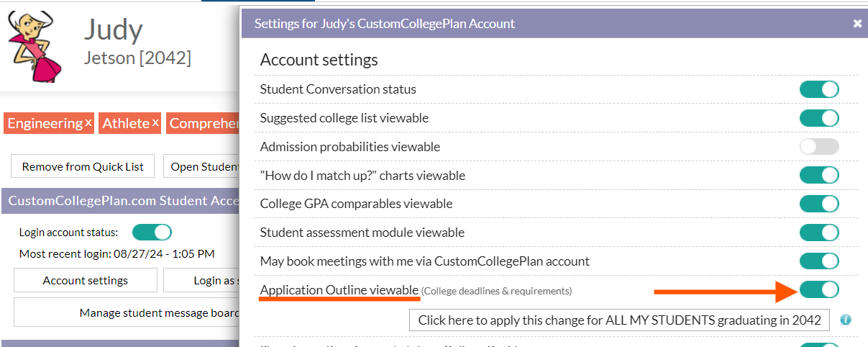The image size is (868, 347).
Task: Toggle Student Conversation status switch
Action: tap(819, 89)
